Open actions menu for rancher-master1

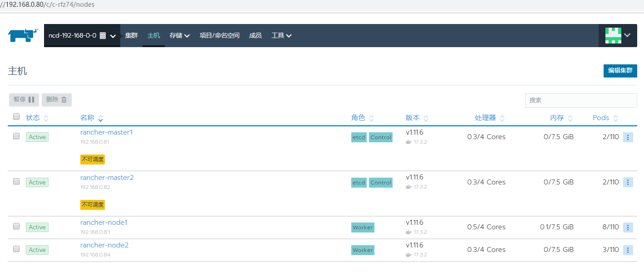(628, 137)
